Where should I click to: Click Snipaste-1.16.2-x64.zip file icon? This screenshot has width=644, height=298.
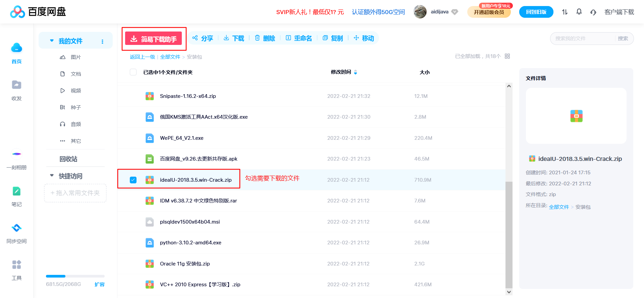[x=150, y=96]
